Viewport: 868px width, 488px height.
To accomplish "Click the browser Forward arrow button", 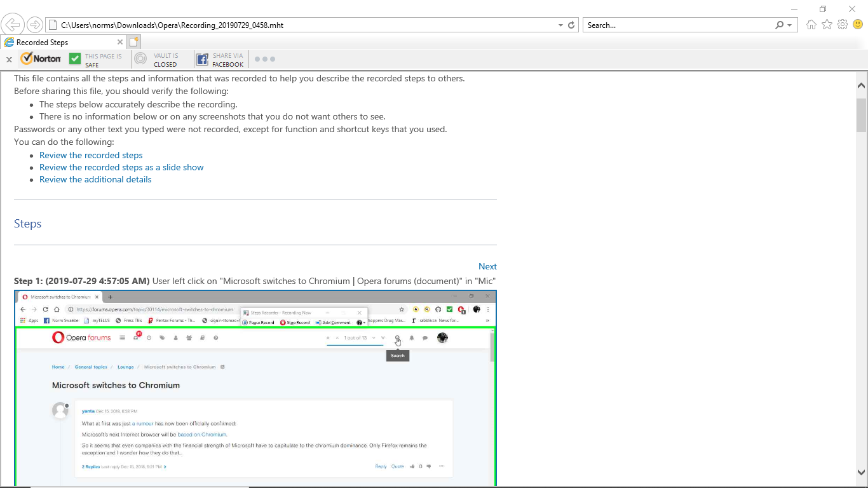I will 35,25.
